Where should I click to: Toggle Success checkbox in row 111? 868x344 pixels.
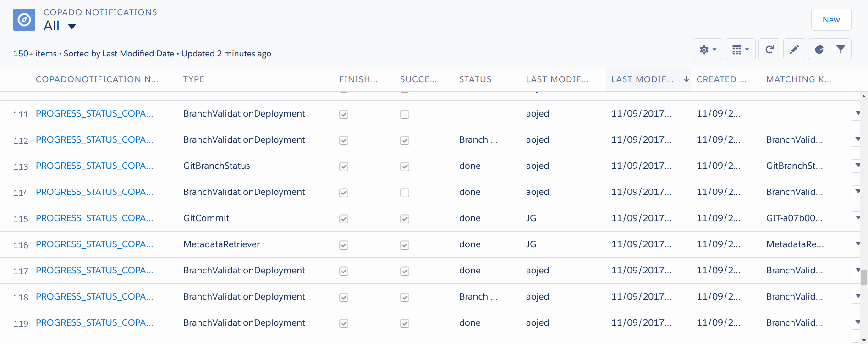tap(405, 114)
